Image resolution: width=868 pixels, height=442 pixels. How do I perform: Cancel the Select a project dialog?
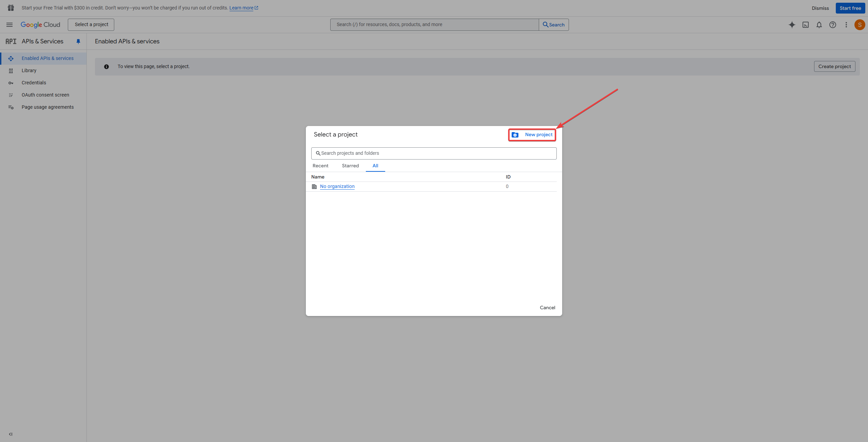(547, 308)
